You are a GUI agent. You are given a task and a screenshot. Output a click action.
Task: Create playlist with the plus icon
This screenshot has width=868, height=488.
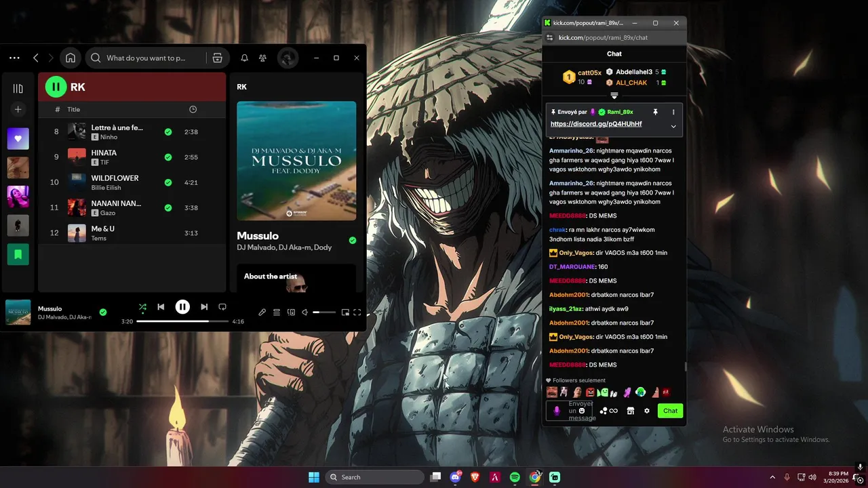(x=18, y=109)
